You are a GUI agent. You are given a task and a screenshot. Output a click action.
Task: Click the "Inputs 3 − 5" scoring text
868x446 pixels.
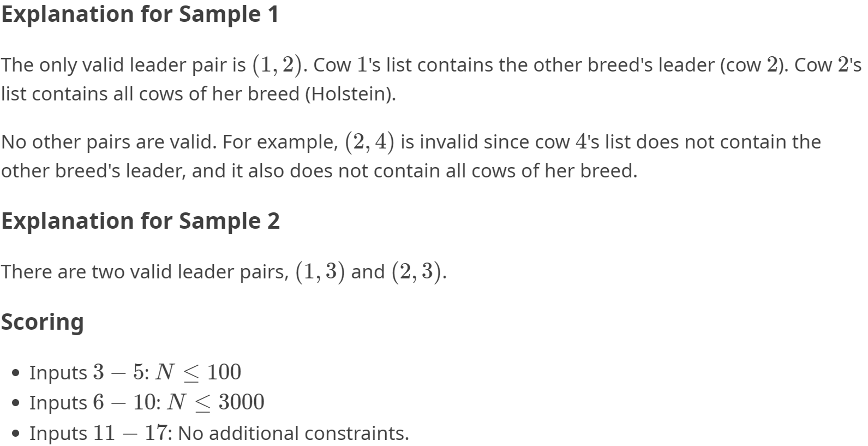click(88, 372)
